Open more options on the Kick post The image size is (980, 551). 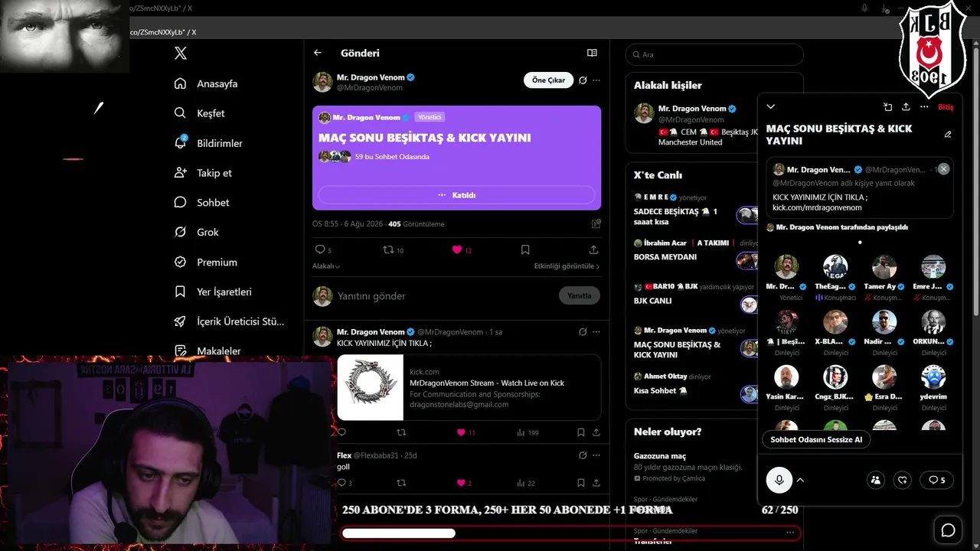596,332
